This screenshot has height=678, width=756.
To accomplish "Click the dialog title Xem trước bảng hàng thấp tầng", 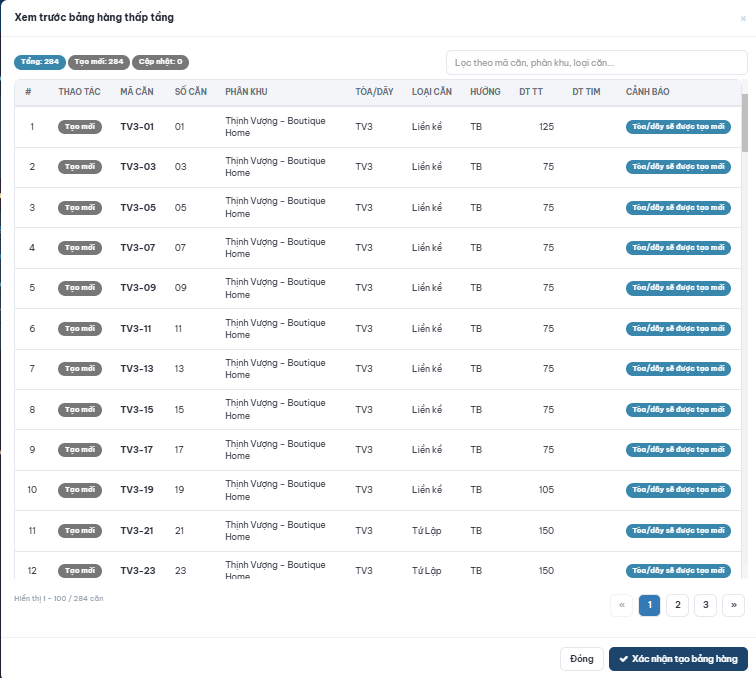I will [x=94, y=17].
